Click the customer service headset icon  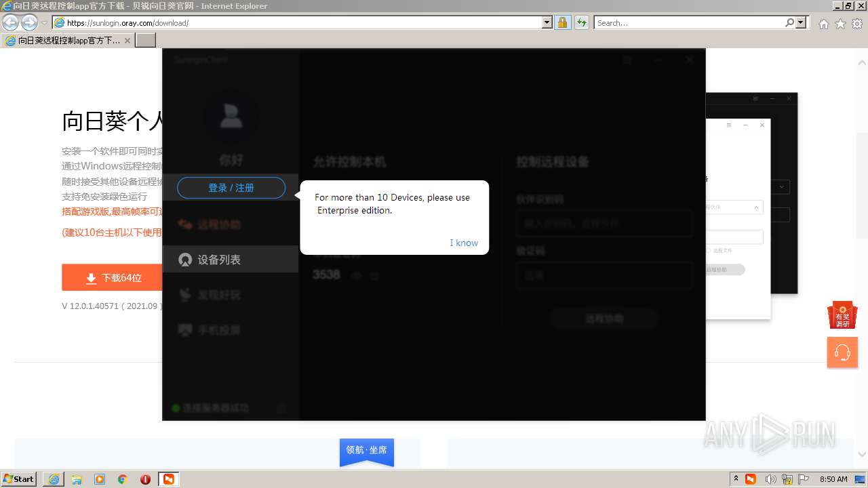(842, 352)
